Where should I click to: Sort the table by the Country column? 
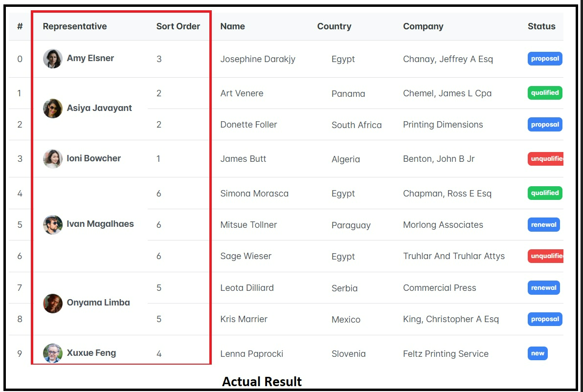point(334,26)
